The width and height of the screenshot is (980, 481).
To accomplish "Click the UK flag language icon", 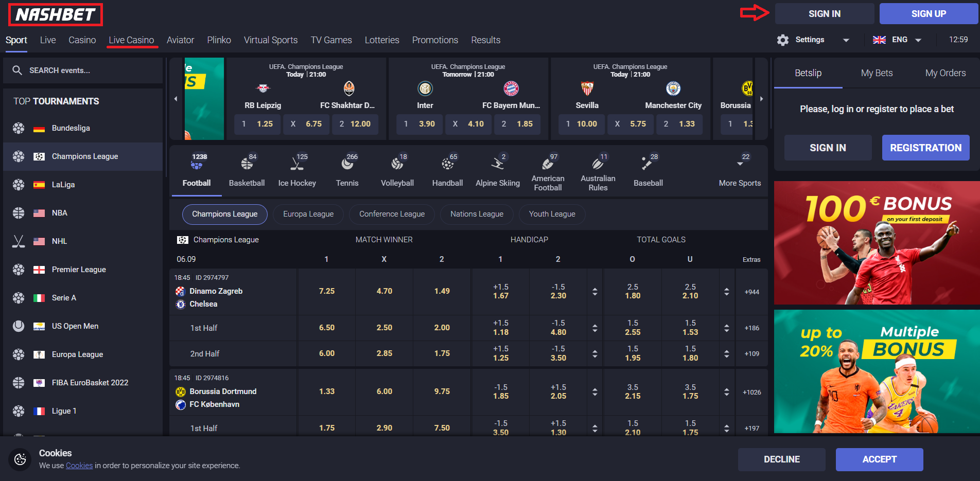I will [x=879, y=40].
